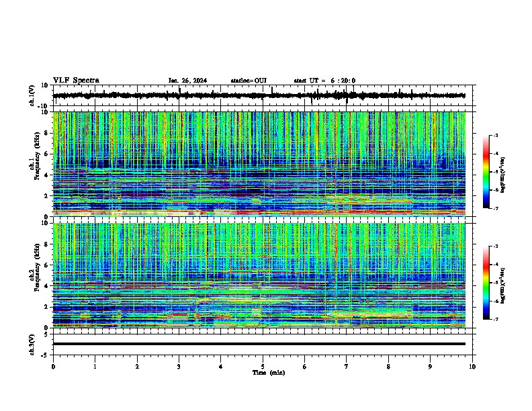Viewport: 532px width, 411px height.
Task: Click the ch.1 spectrogram plot area
Action: pyautogui.click(x=259, y=164)
